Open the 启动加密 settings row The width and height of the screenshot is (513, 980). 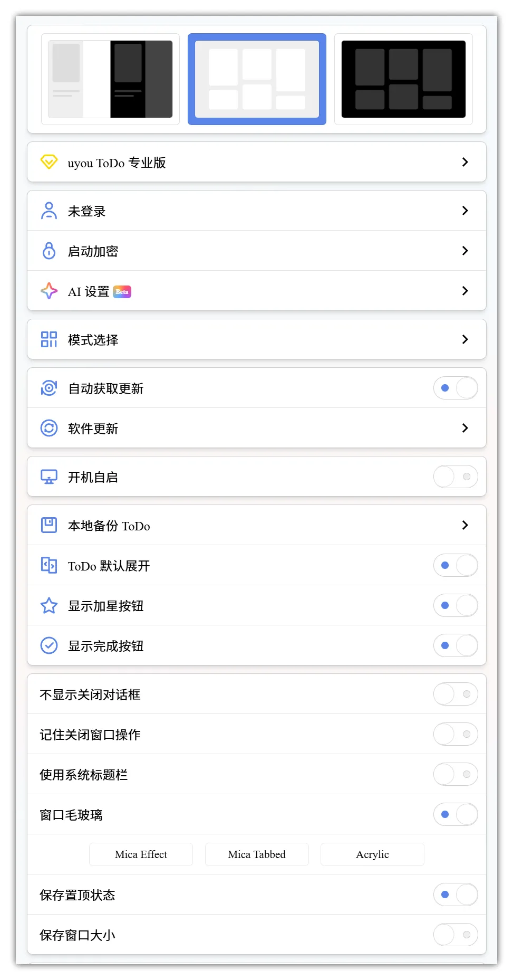tap(256, 251)
